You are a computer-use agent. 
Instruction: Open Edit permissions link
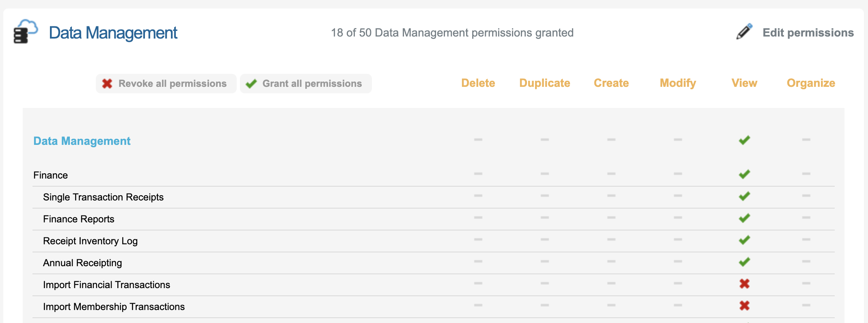click(x=808, y=33)
